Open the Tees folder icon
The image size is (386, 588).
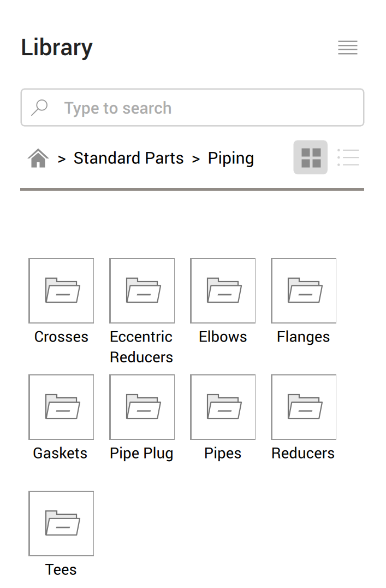[61, 523]
